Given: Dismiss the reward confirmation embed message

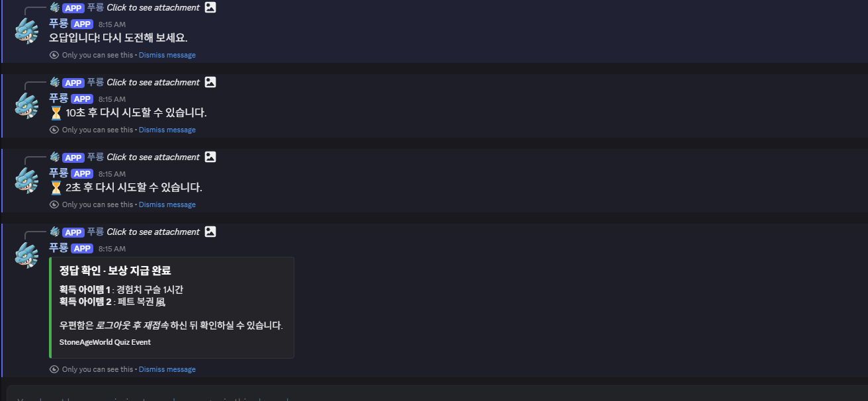Looking at the screenshot, I should coord(167,369).
